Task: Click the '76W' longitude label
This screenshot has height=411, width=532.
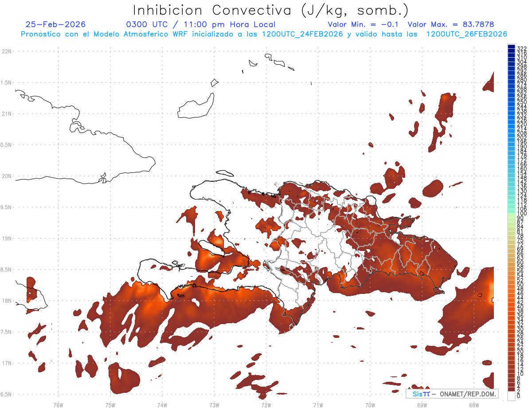Action: coord(58,405)
